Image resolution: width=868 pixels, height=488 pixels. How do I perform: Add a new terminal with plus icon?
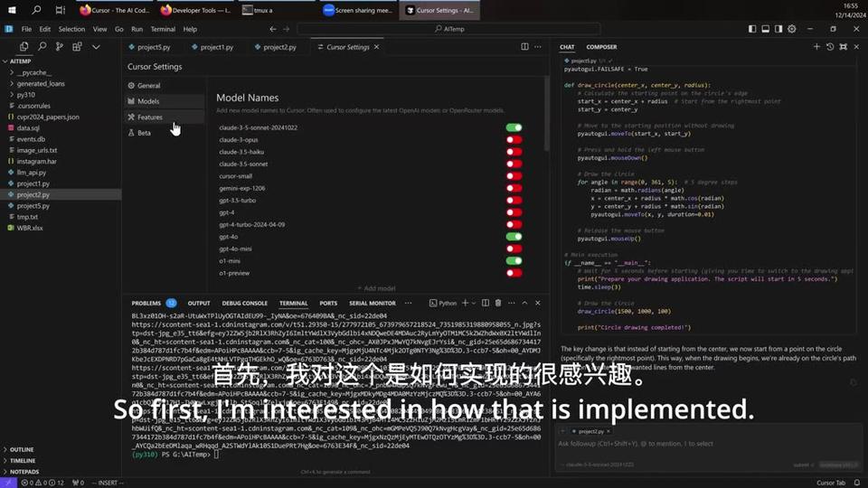click(x=465, y=303)
